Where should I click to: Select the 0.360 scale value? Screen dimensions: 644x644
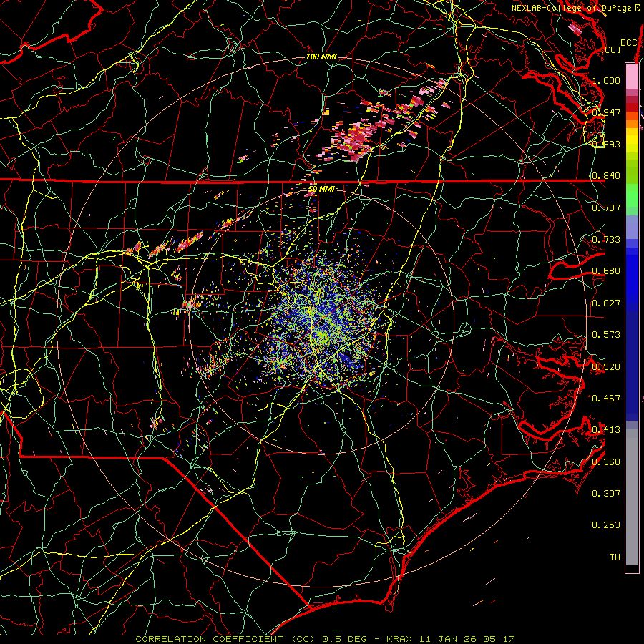point(606,462)
